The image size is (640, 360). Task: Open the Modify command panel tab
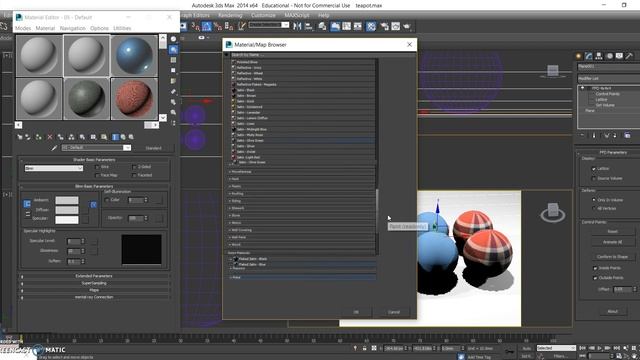589,56
